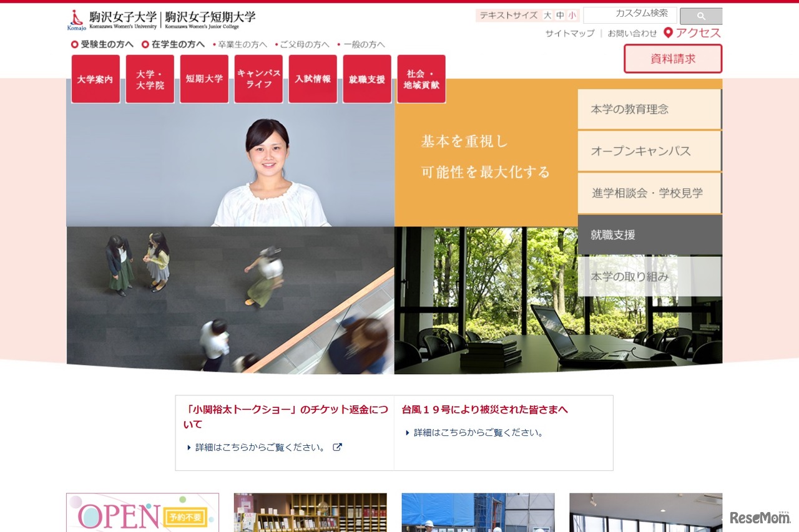Open the オープンキャンパス sidebar link
This screenshot has width=799, height=532.
(x=649, y=151)
